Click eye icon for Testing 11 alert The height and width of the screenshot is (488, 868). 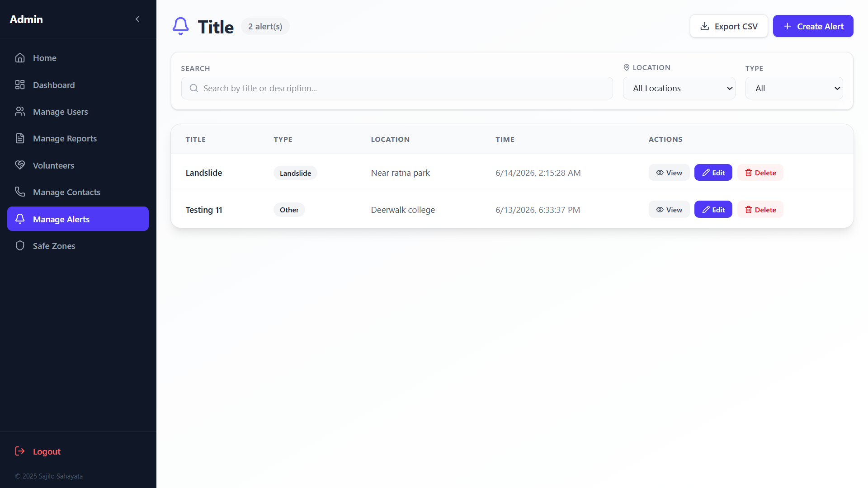pyautogui.click(x=660, y=210)
